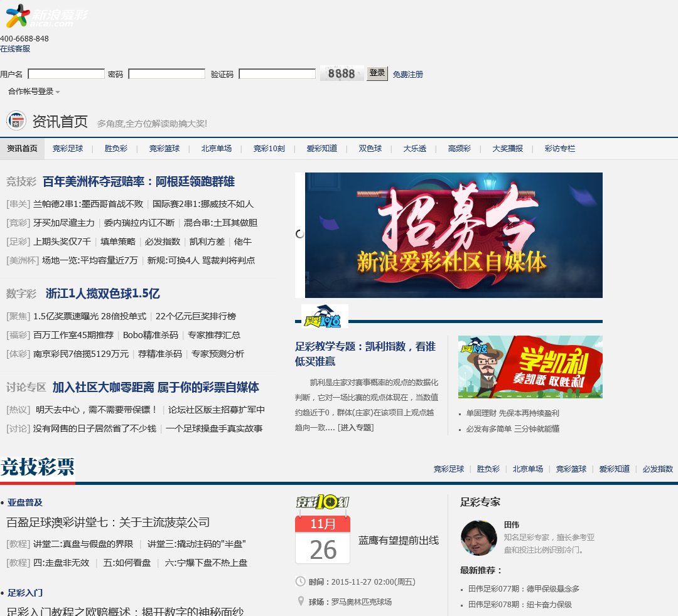Image resolution: width=678 pixels, height=616 pixels.
Task: Click the 登录 login button
Action: pos(377,73)
